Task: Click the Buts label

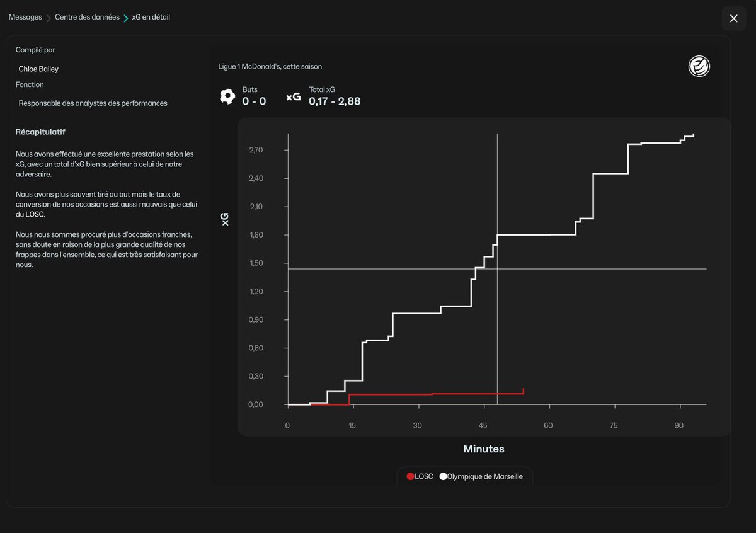Action: tap(249, 89)
